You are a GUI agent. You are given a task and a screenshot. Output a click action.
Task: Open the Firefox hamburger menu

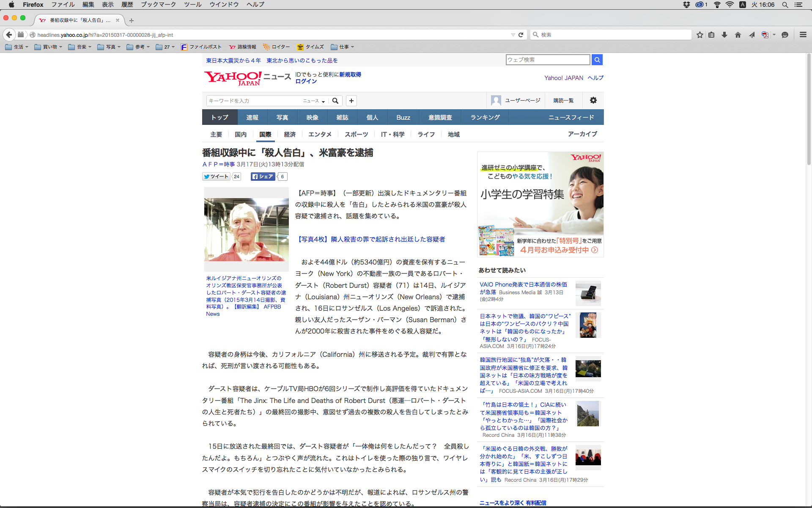click(x=803, y=35)
